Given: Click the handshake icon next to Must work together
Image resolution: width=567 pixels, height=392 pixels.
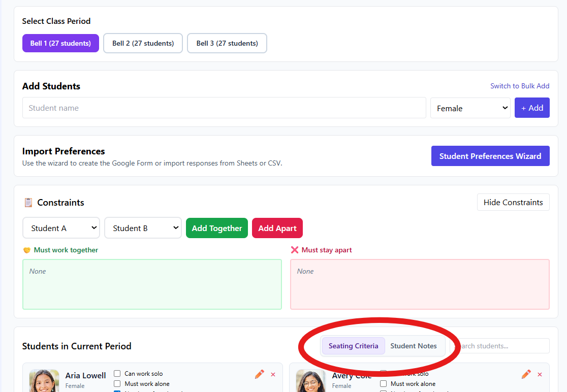Looking at the screenshot, I should tap(27, 250).
